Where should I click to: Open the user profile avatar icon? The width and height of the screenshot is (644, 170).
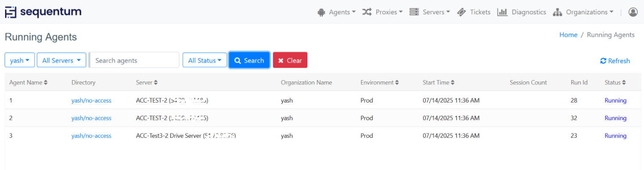pyautogui.click(x=633, y=12)
